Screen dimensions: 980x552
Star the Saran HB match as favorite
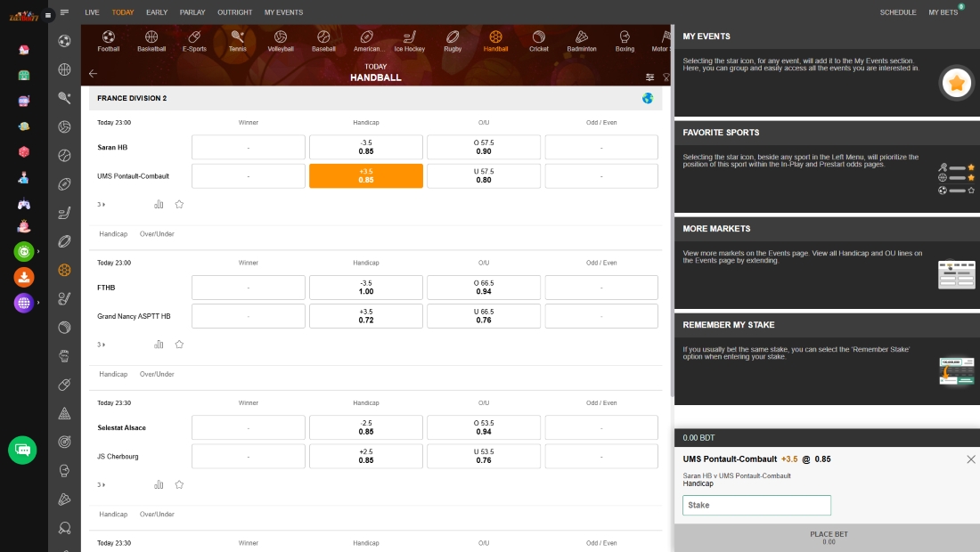(x=179, y=204)
